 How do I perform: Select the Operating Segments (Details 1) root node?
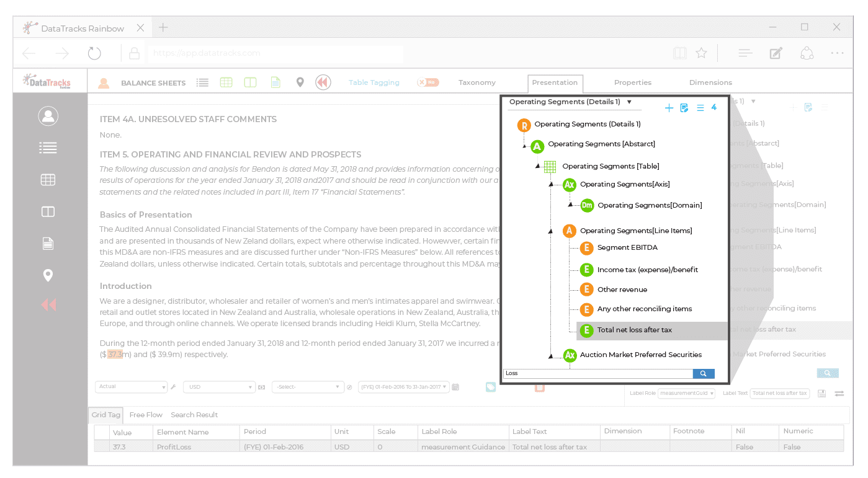coord(587,125)
